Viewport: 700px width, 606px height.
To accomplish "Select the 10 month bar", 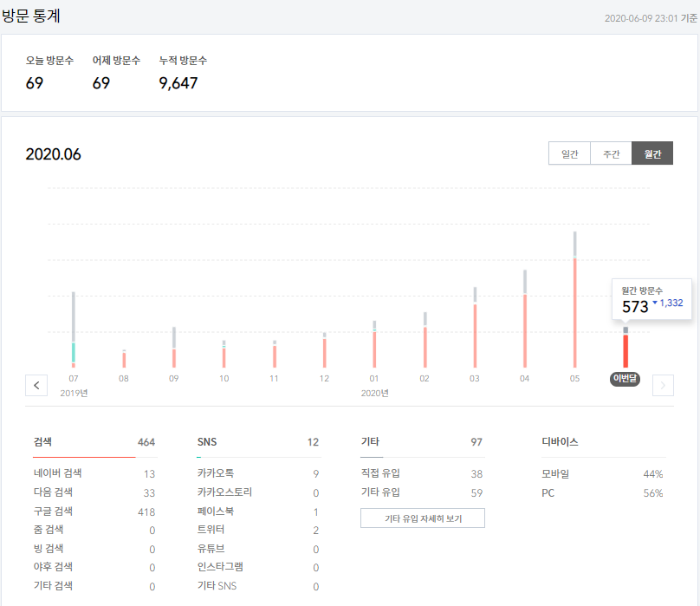I will click(224, 354).
